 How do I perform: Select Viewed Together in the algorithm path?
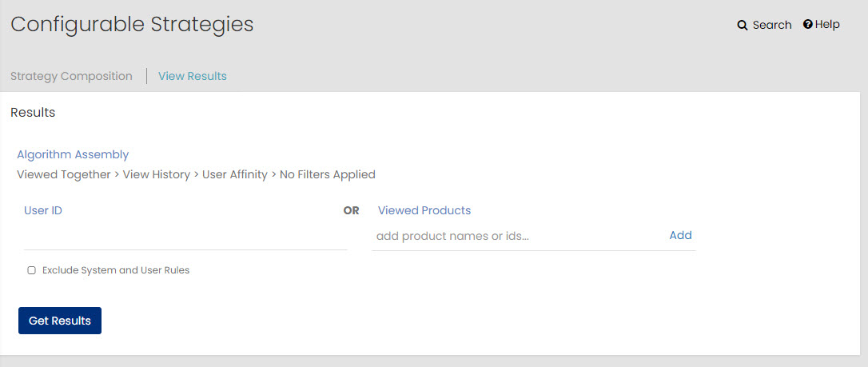click(64, 174)
